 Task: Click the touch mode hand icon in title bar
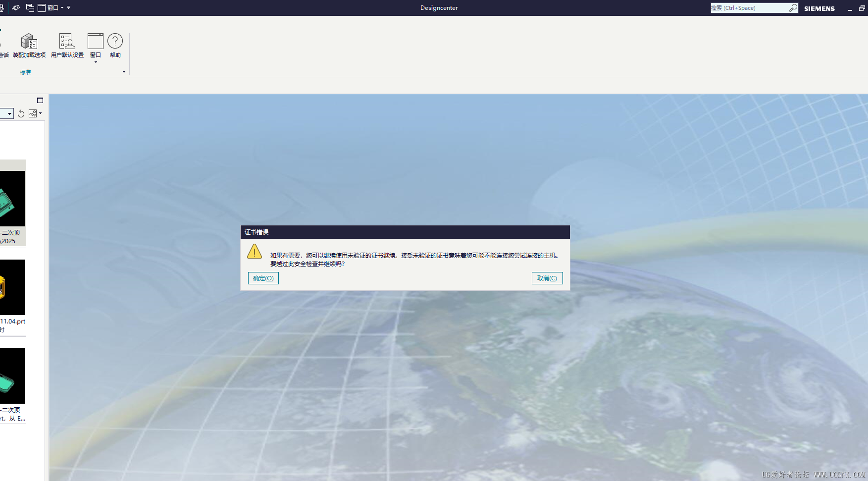16,7
